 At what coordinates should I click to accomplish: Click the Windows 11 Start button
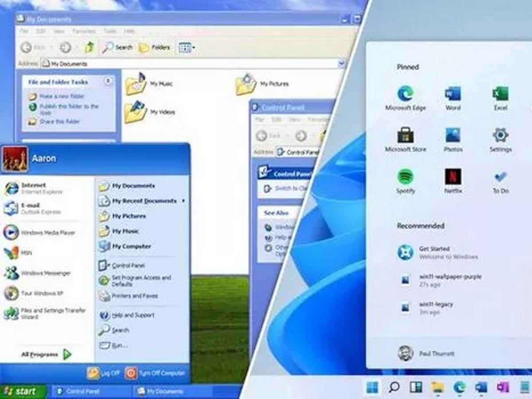coord(372,387)
